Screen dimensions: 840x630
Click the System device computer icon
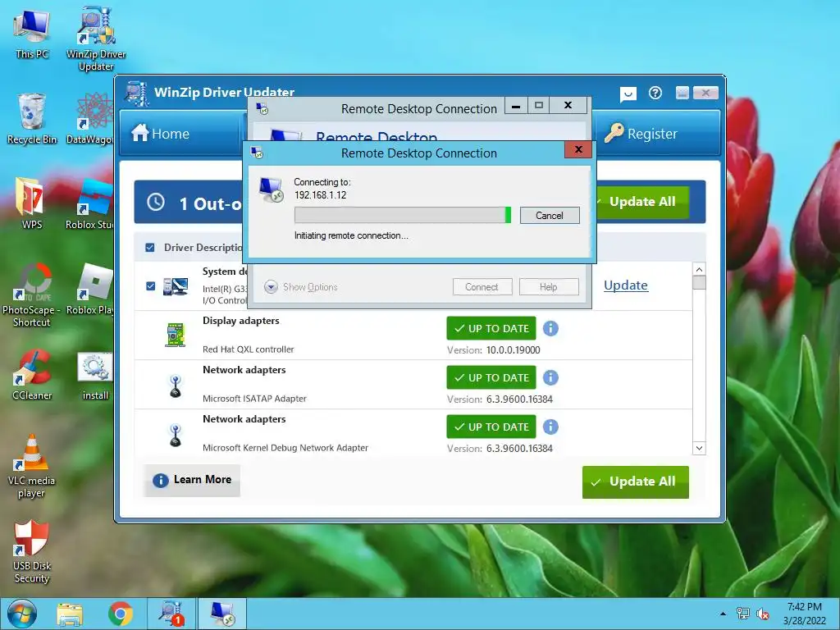pyautogui.click(x=176, y=286)
